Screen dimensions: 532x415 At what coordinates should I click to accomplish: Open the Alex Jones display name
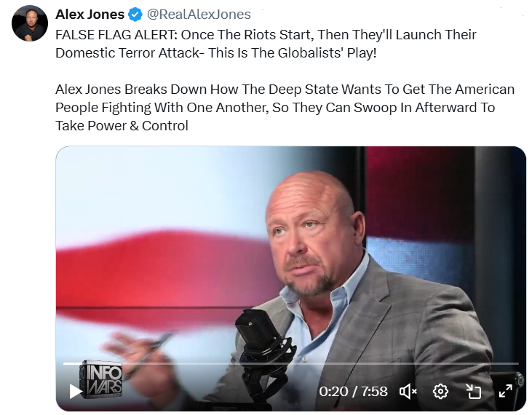coord(90,15)
